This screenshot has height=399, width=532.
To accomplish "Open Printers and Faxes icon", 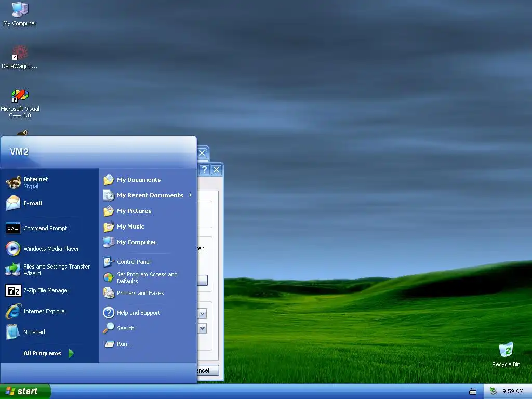I will click(x=109, y=293).
